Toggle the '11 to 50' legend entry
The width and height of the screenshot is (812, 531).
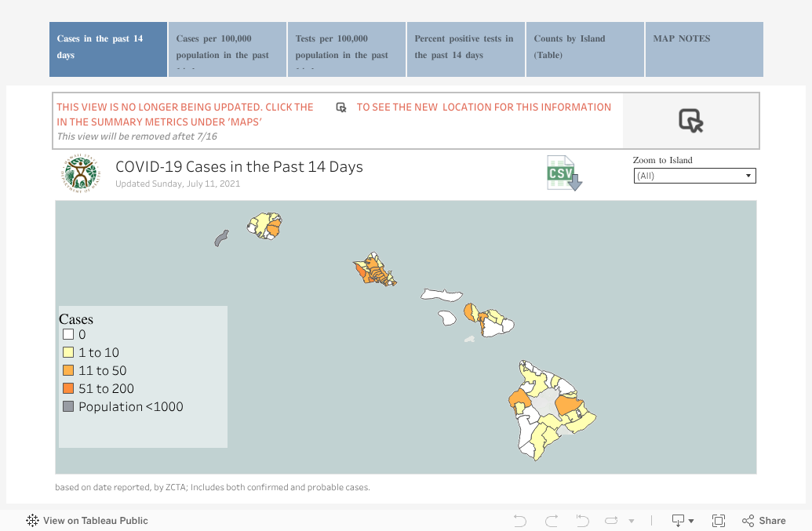[68, 370]
